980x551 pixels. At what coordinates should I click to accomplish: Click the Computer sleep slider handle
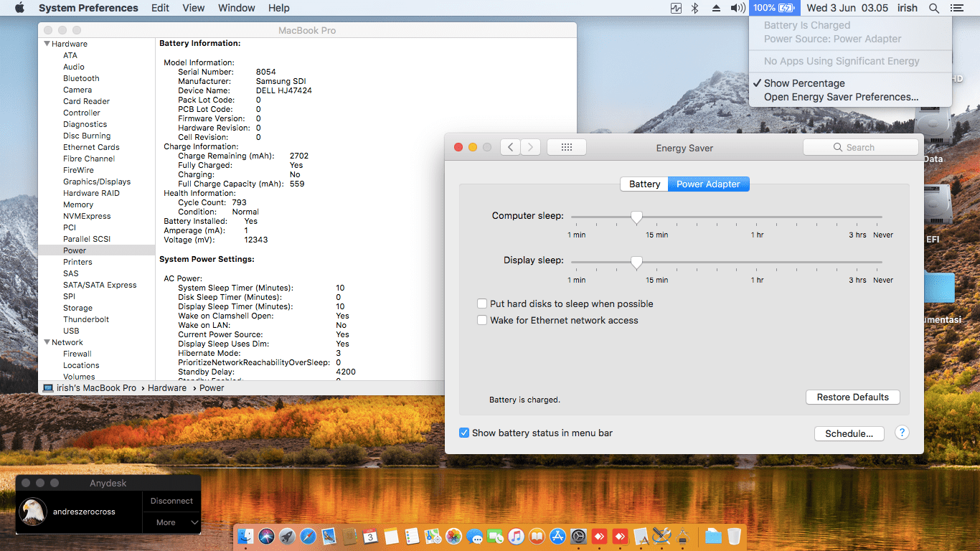coord(636,217)
